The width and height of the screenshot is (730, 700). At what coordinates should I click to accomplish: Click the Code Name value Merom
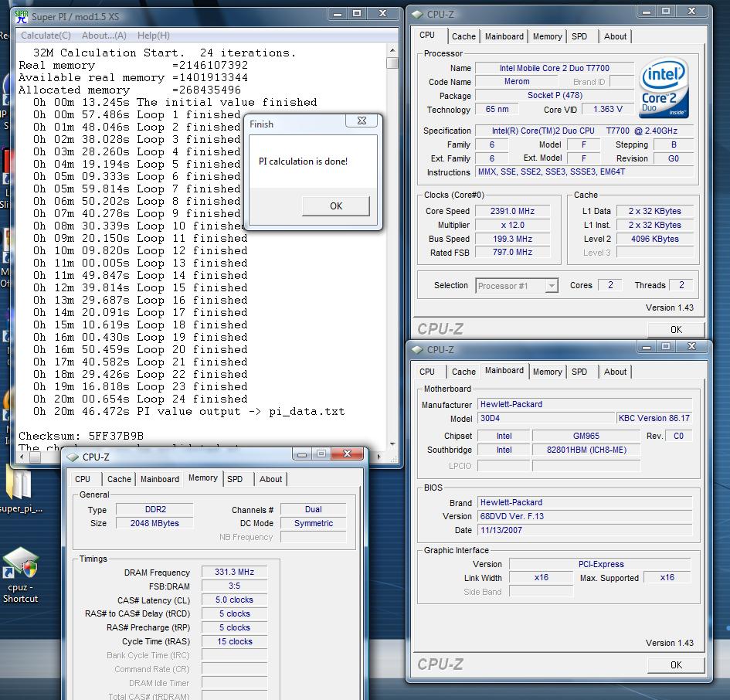517,81
